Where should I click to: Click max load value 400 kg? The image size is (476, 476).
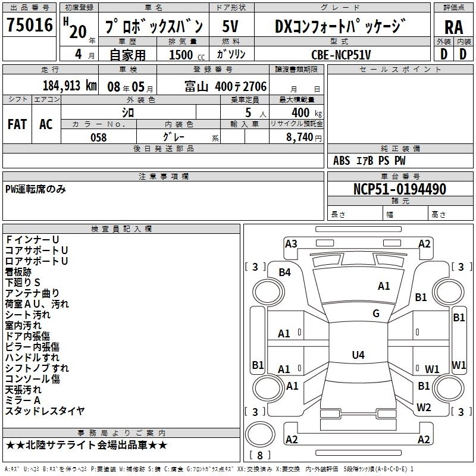pyautogui.click(x=306, y=112)
